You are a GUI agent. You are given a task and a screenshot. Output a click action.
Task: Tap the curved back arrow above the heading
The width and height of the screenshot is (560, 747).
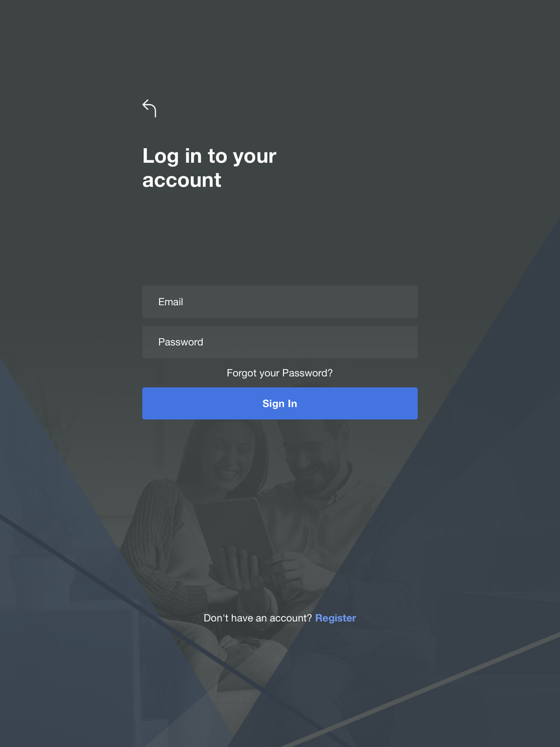click(149, 108)
